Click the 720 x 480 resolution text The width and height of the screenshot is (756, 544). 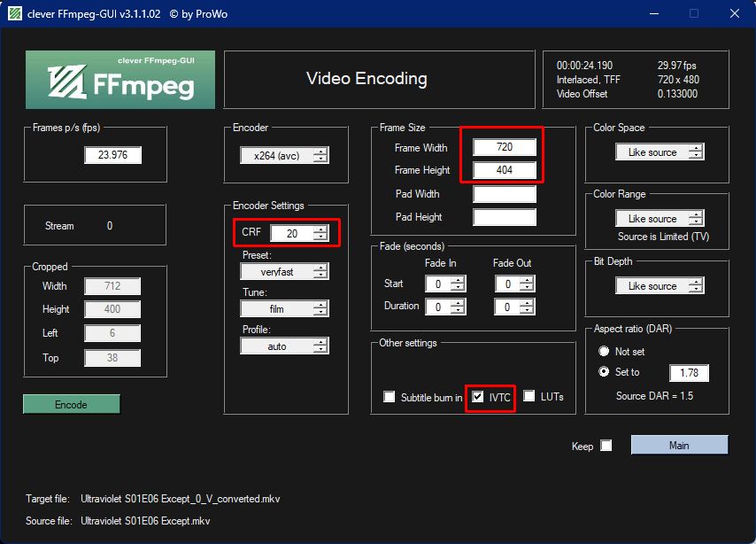pos(678,80)
